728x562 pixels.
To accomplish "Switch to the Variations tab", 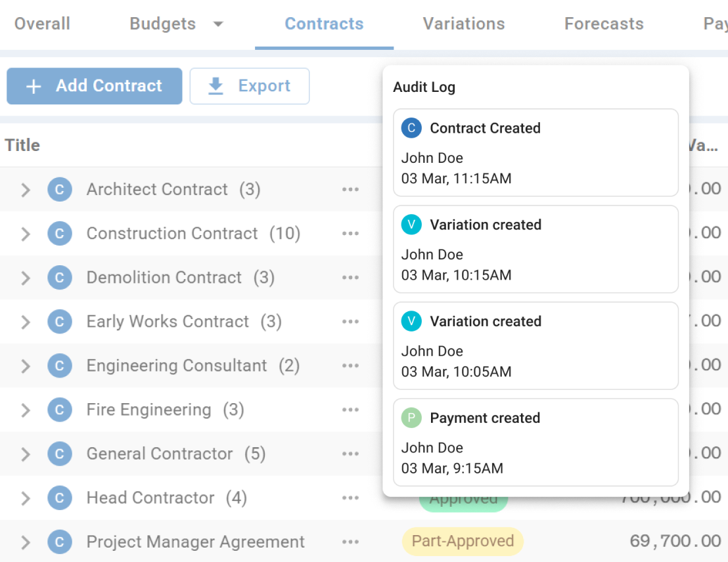I will tap(463, 24).
